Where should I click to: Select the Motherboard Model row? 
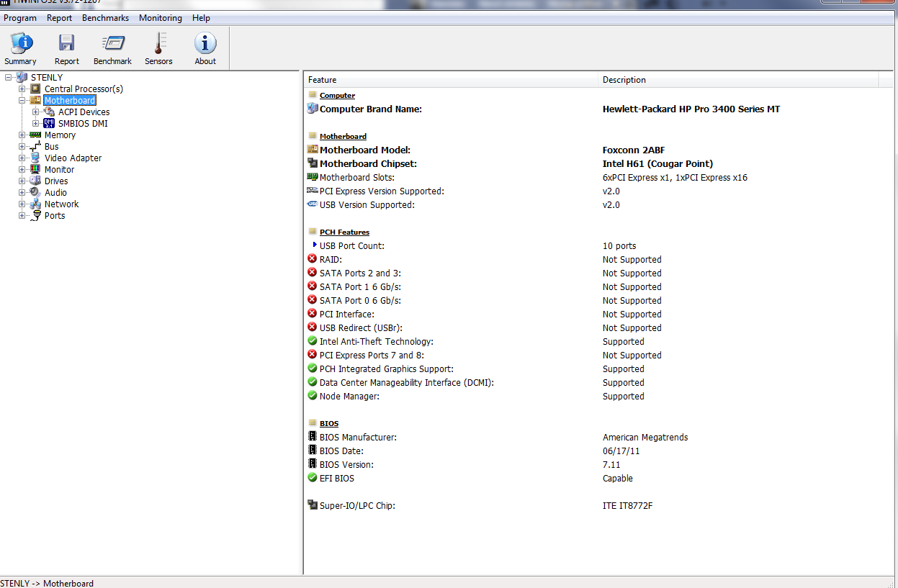600,150
